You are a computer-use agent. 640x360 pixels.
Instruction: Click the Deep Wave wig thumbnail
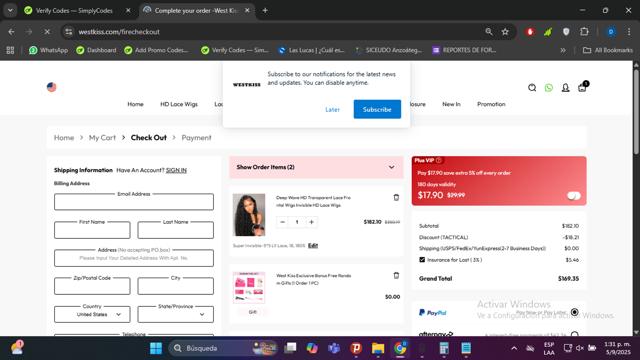coord(249,215)
